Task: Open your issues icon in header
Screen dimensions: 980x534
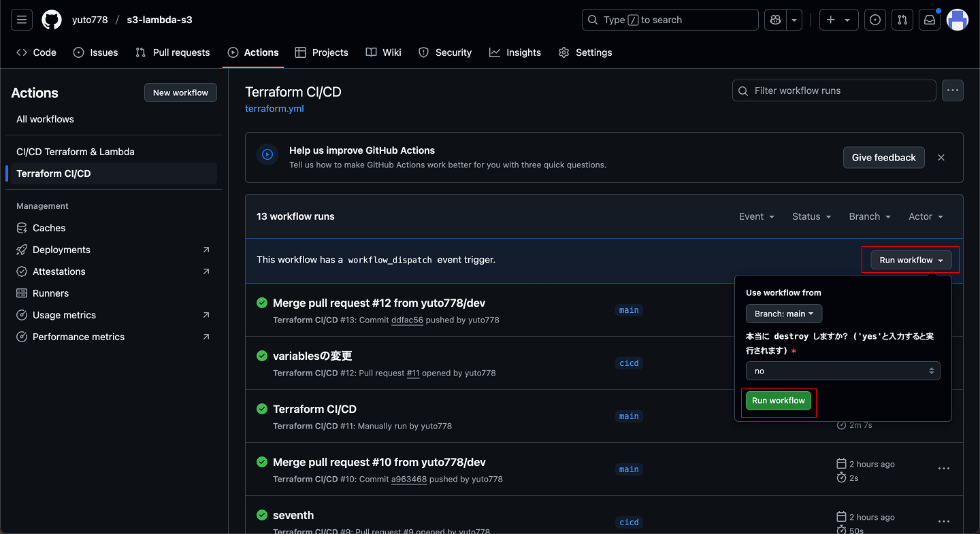Action: pos(875,20)
